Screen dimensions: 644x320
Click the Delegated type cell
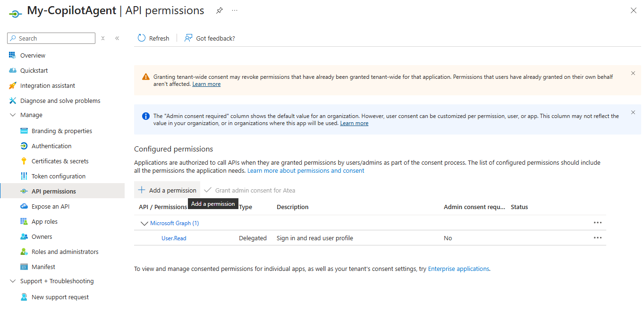pyautogui.click(x=253, y=238)
